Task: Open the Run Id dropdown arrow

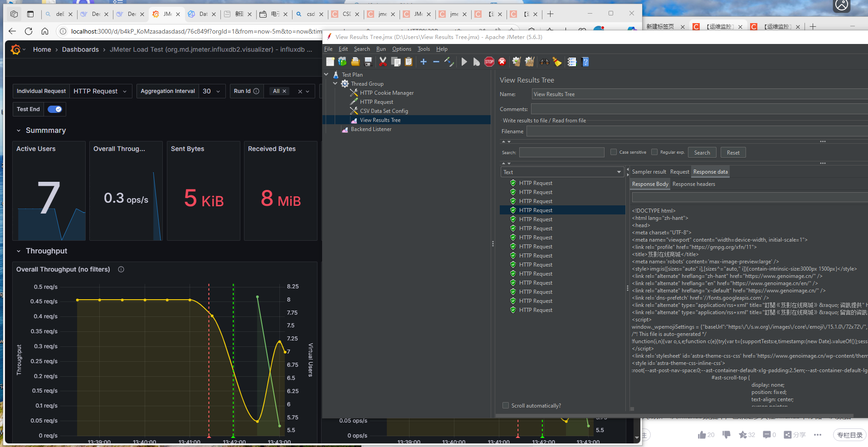Action: pyautogui.click(x=307, y=91)
